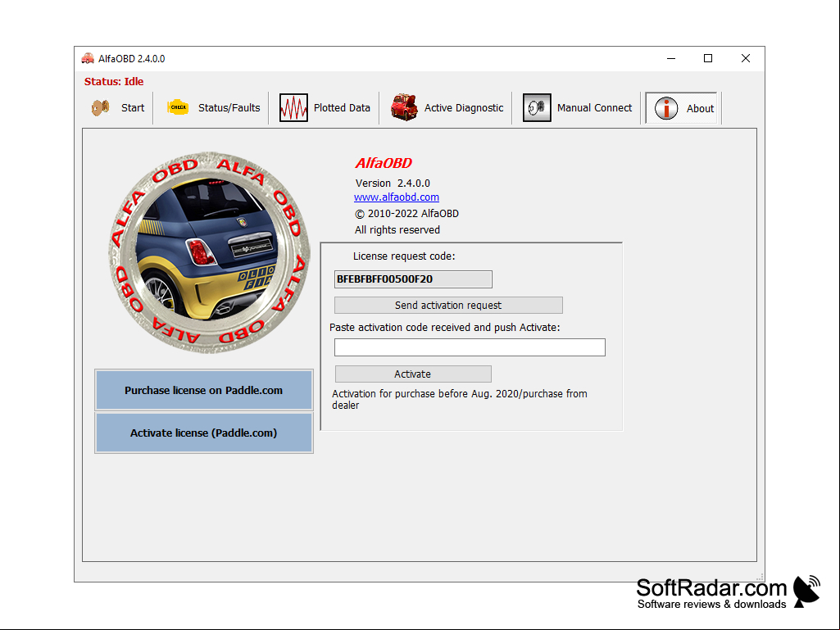Close the AlfaOBD window
Viewport: 840px width, 630px height.
point(746,58)
